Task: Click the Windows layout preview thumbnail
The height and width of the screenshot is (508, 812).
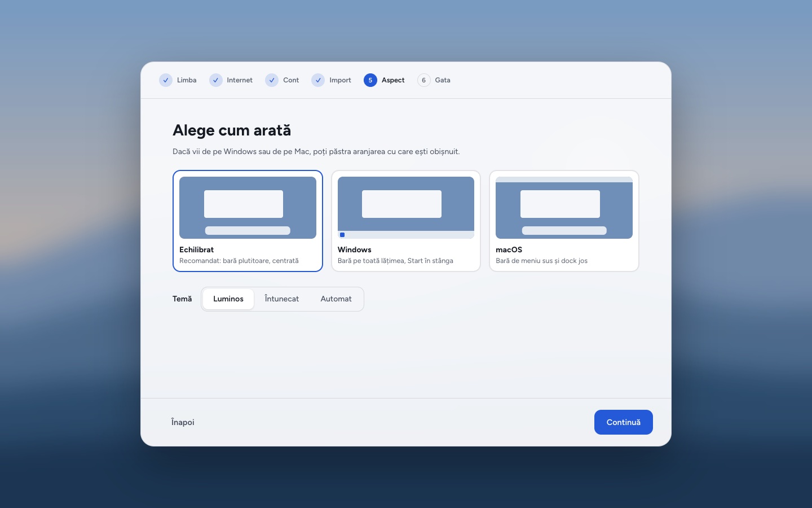Action: [x=406, y=208]
